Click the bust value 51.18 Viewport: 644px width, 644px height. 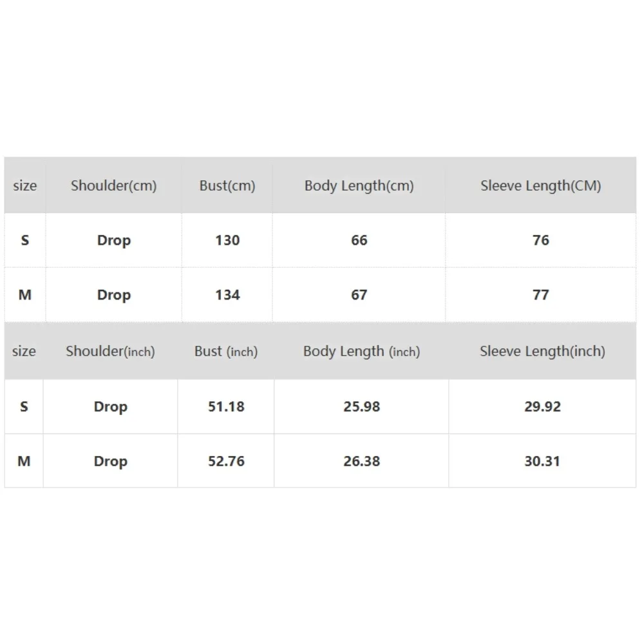pos(226,407)
